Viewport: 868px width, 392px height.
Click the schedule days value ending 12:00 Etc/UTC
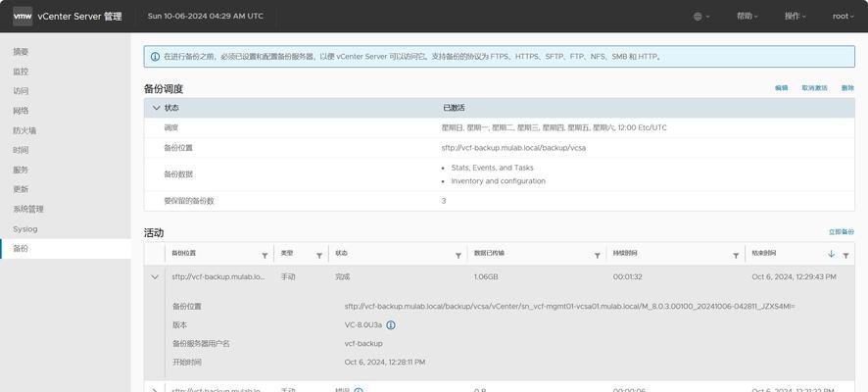(554, 127)
